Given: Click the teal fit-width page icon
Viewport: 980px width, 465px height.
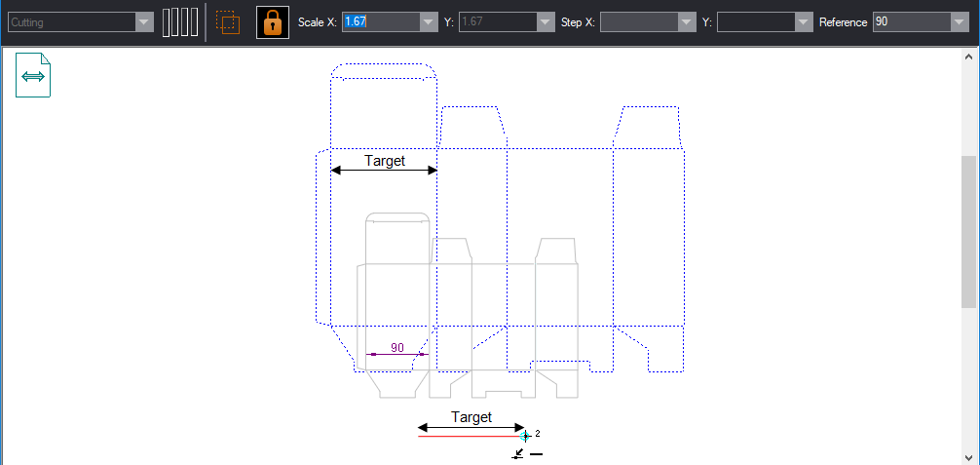Looking at the screenshot, I should click(33, 76).
